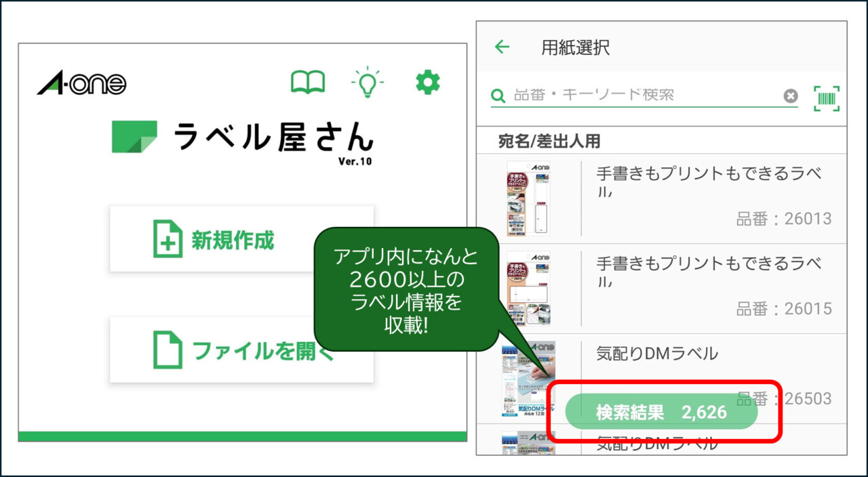868x477 pixels.
Task: Click the thumbnail of product 26013
Action: pos(529,199)
